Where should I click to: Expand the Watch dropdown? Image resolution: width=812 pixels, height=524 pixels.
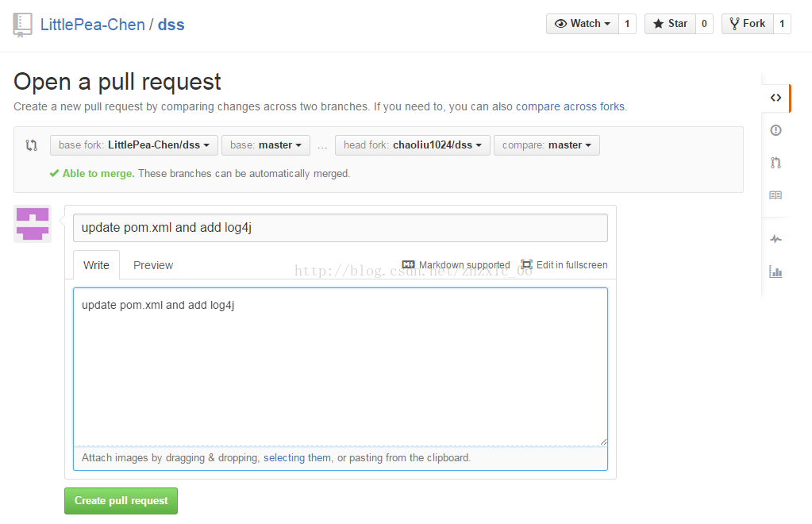pyautogui.click(x=582, y=24)
